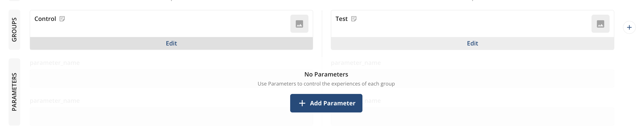Select the empty parameter value row below parameter_name

tap(171, 78)
